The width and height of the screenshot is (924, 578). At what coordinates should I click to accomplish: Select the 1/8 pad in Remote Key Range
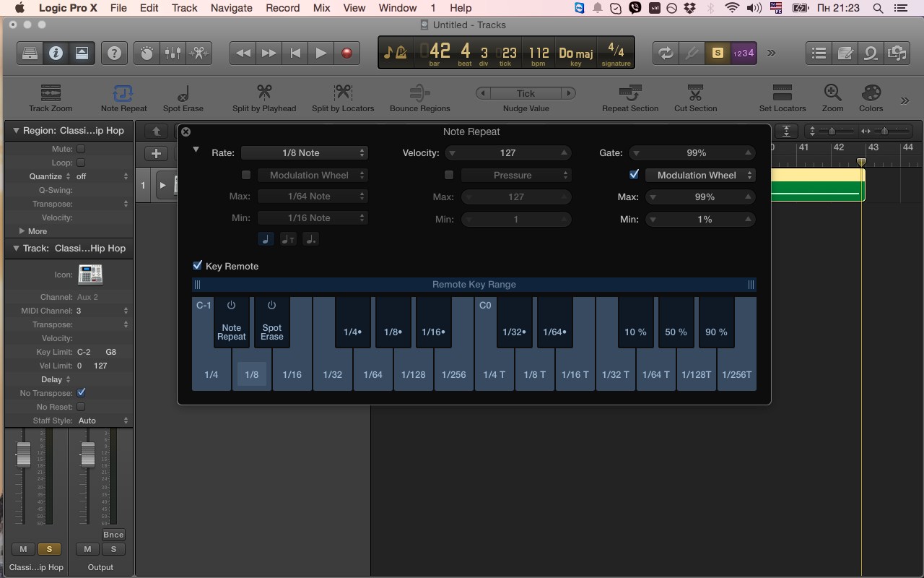coord(251,374)
